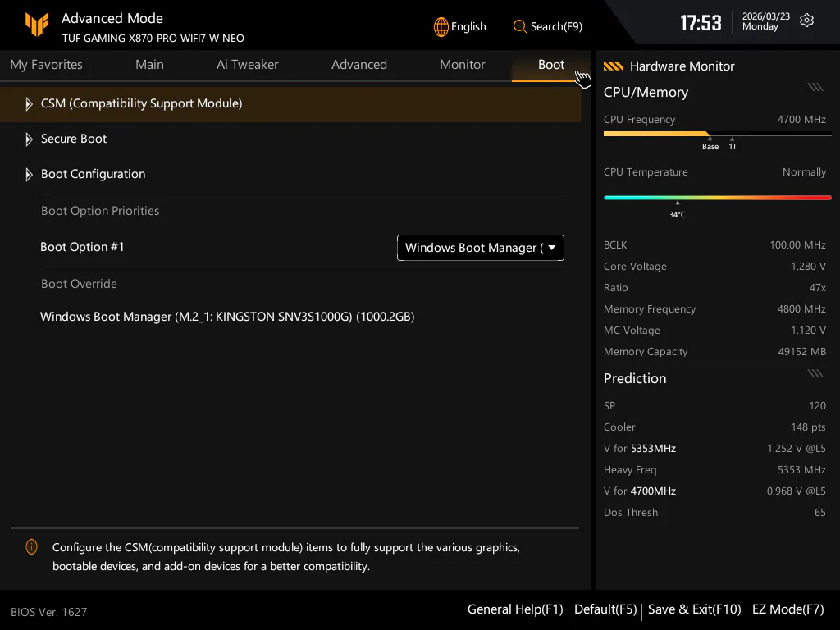Load defaults with Default(F5)
The height and width of the screenshot is (630, 840).
point(605,609)
